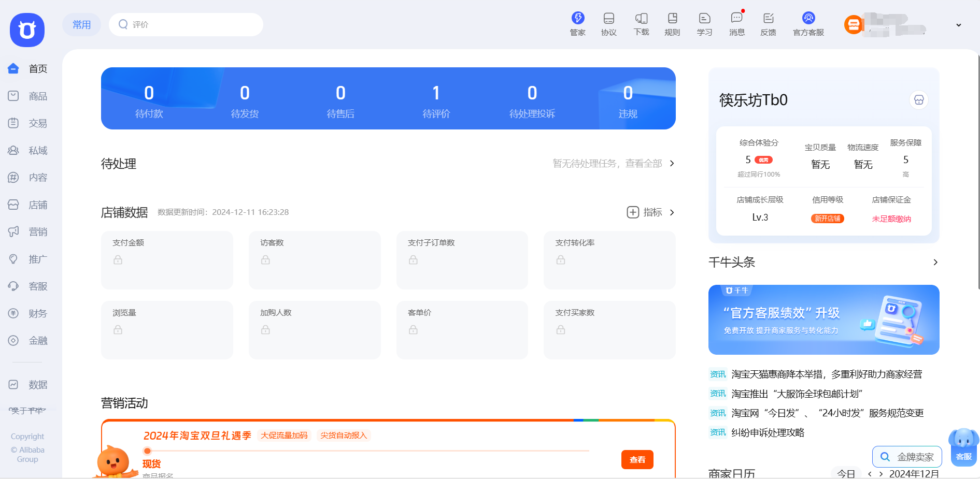980x479 pixels.
Task: Click the Qianniu logo icon
Action: (27, 30)
